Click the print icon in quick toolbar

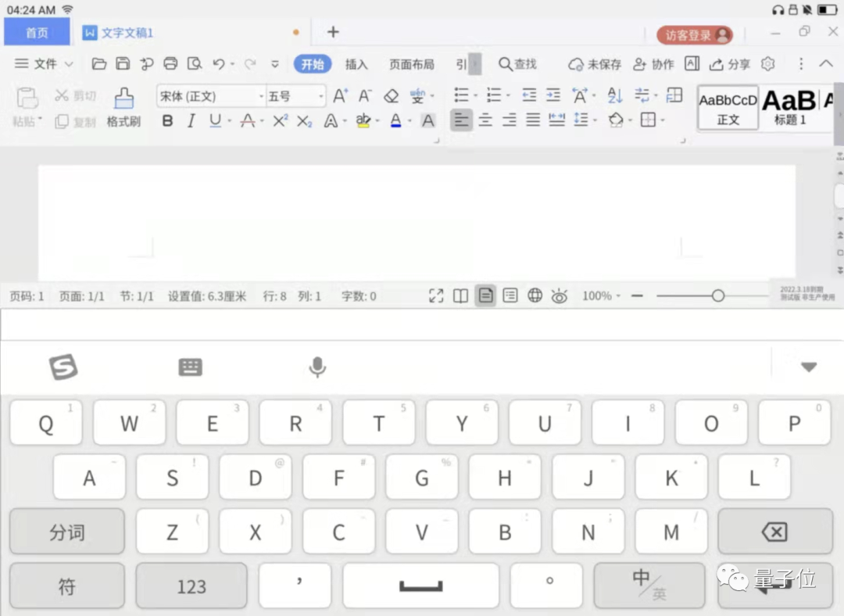click(170, 63)
